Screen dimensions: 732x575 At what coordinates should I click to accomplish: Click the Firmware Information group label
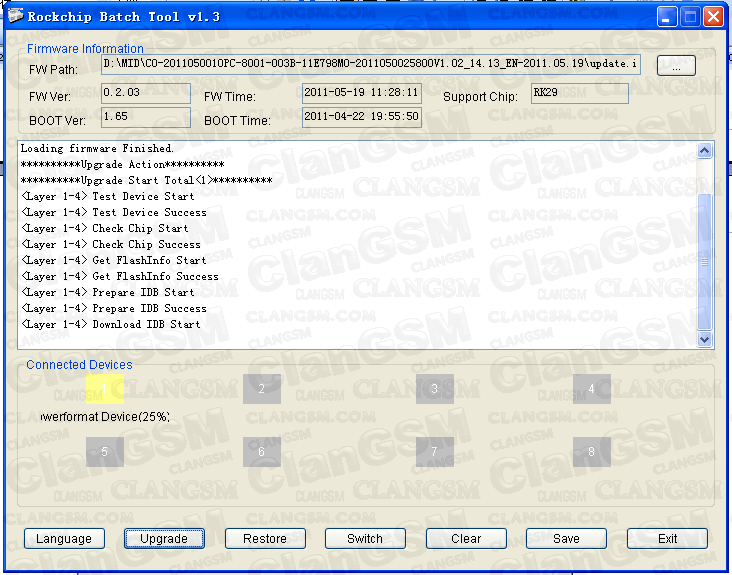(85, 49)
